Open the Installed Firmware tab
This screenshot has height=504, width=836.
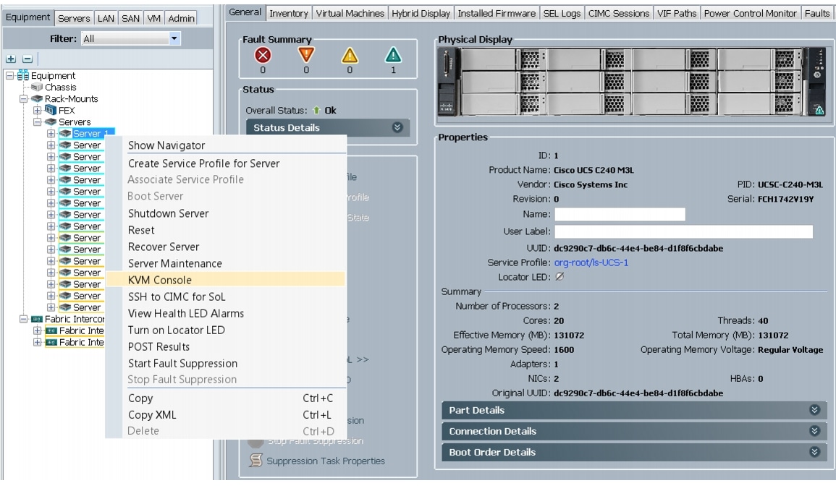pyautogui.click(x=497, y=13)
